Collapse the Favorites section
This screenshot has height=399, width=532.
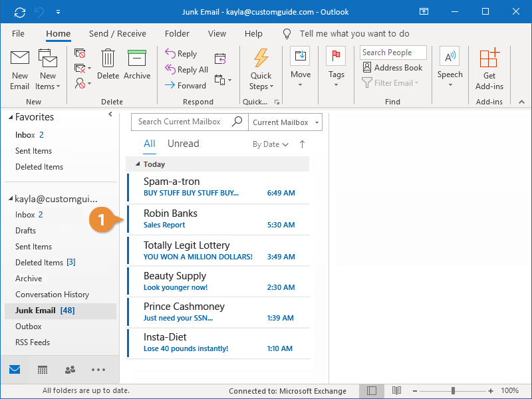[x=11, y=117]
